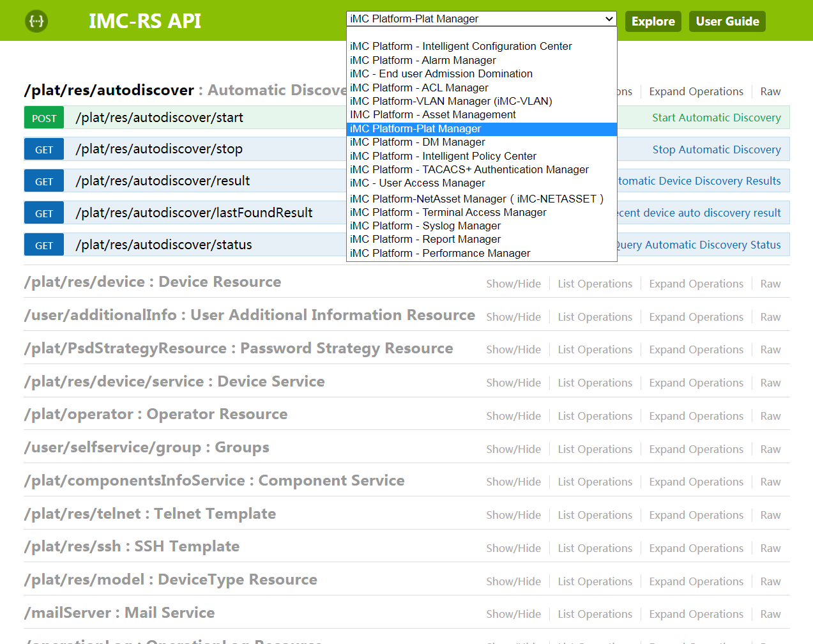Open the /plat/res/autodiscover/result endpoint
This screenshot has height=644, width=813.
pyautogui.click(x=162, y=181)
